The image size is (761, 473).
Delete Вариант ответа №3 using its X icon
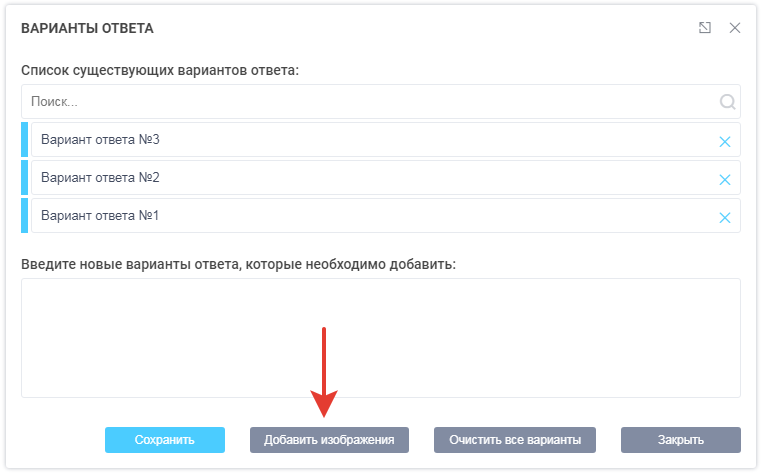pyautogui.click(x=725, y=142)
